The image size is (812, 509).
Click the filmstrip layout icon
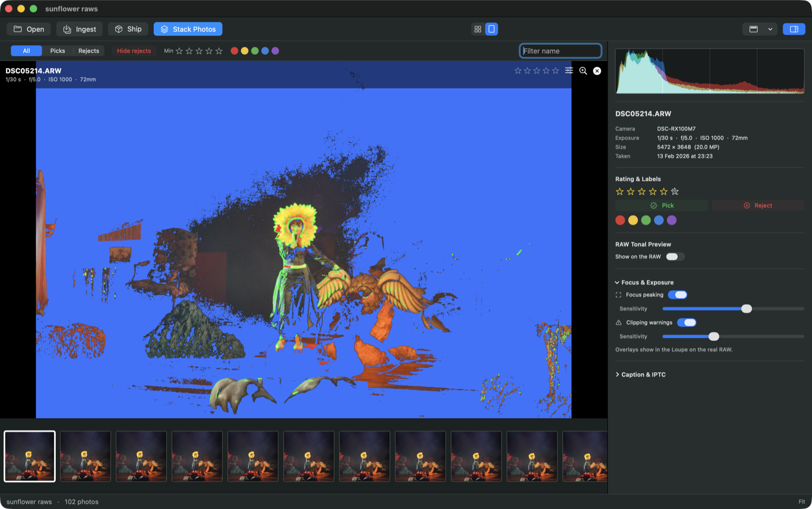pyautogui.click(x=754, y=29)
